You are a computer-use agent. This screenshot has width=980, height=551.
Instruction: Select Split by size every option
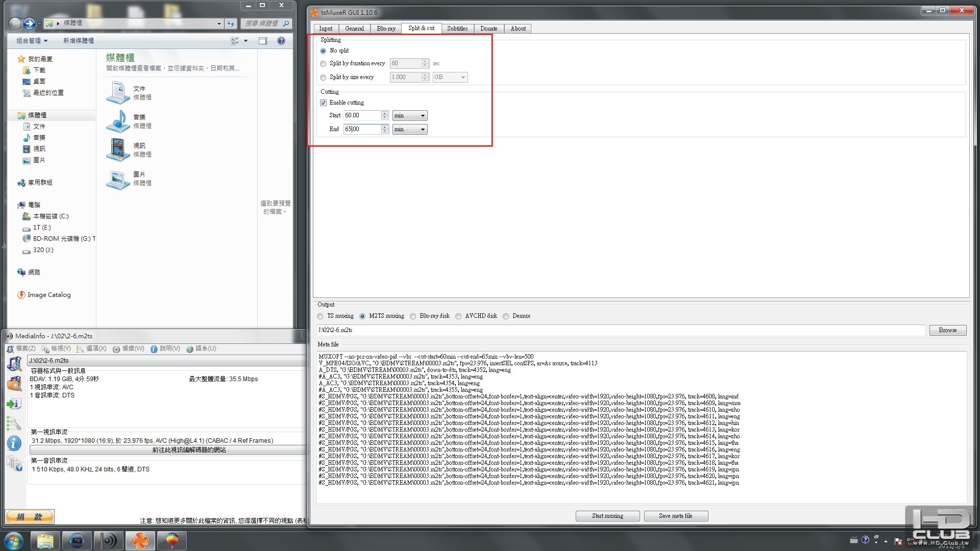pyautogui.click(x=323, y=78)
